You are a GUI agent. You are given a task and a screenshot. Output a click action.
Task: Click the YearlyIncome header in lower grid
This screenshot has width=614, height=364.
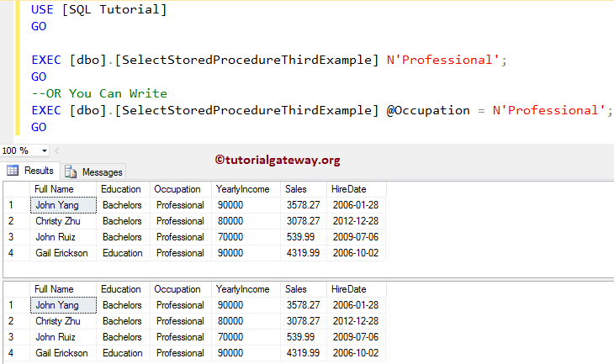246,289
